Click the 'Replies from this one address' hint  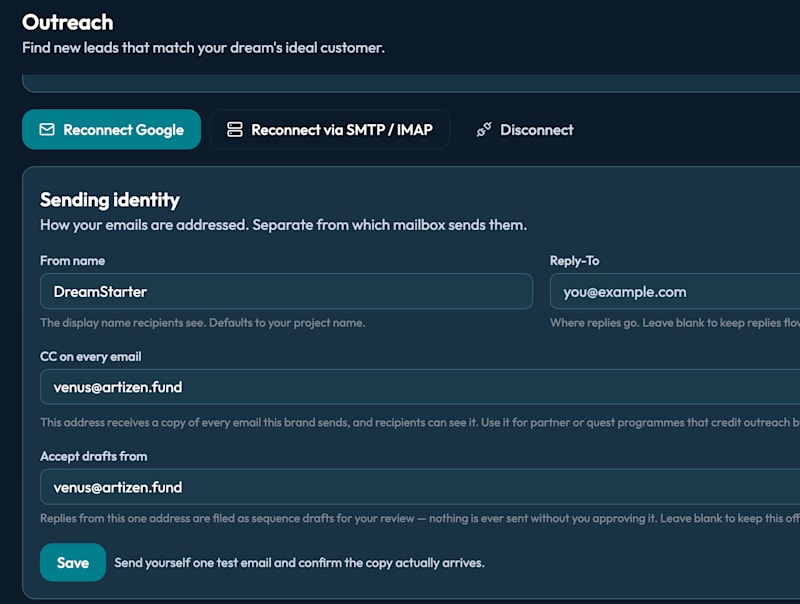pos(420,518)
